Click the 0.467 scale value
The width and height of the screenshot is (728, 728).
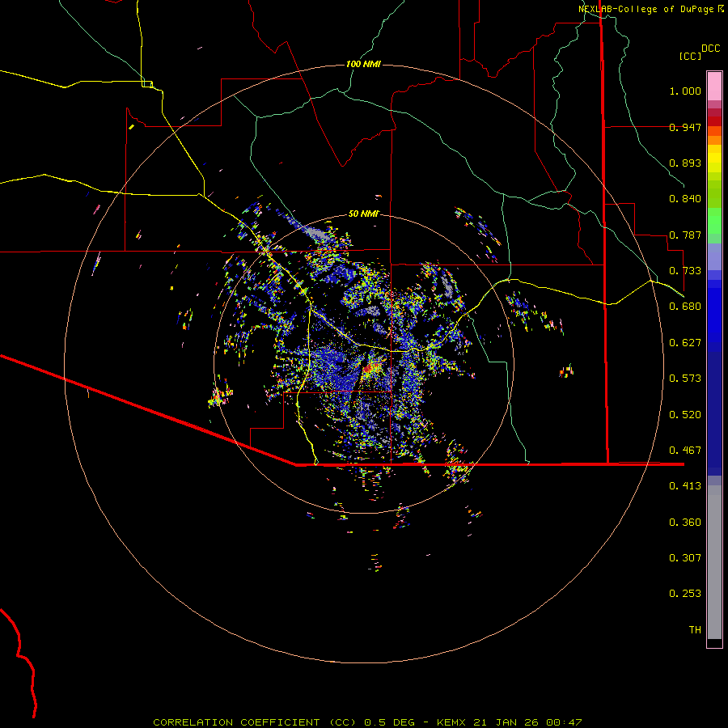pyautogui.click(x=685, y=451)
